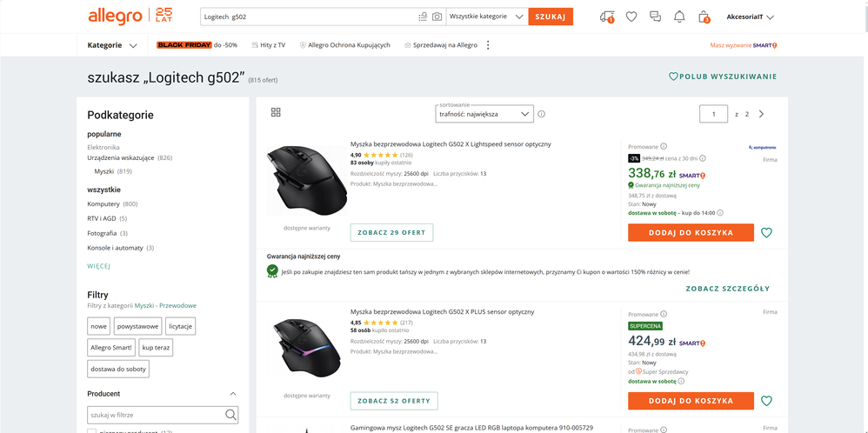The image size is (868, 433).
Task: Toggle the 'Allegro Smart!' filter chip
Action: pyautogui.click(x=112, y=348)
